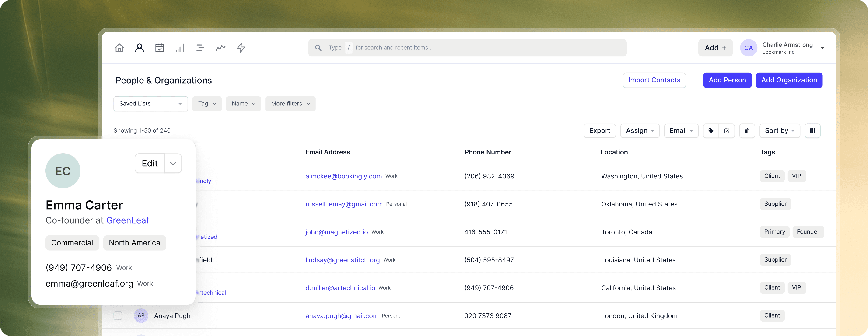Screen dimensions: 868x336
Task: Open the bar chart pipeline icon
Action: click(x=180, y=48)
